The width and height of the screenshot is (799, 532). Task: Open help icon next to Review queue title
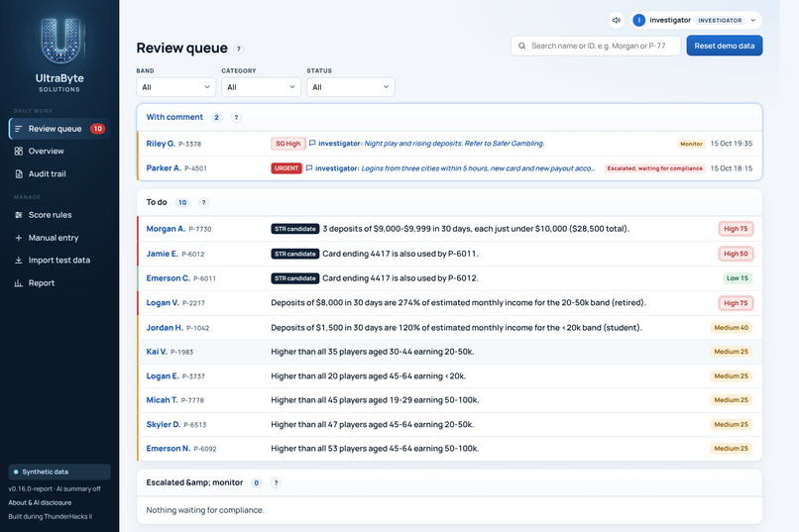click(239, 49)
